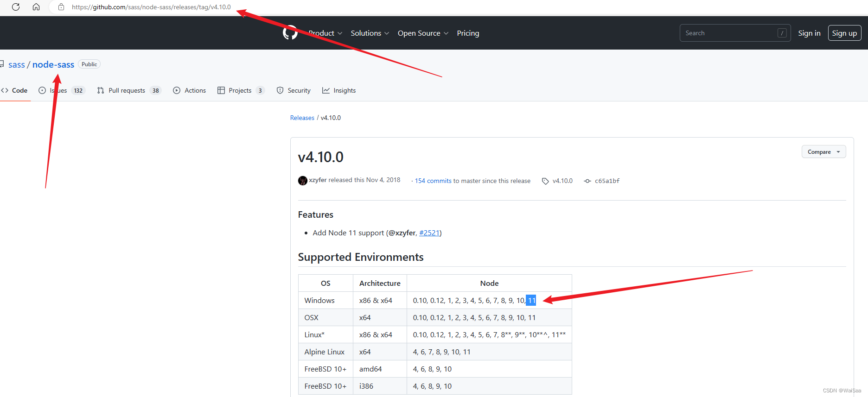Image resolution: width=868 pixels, height=397 pixels.
Task: Open the Compare dropdown
Action: pyautogui.click(x=823, y=152)
